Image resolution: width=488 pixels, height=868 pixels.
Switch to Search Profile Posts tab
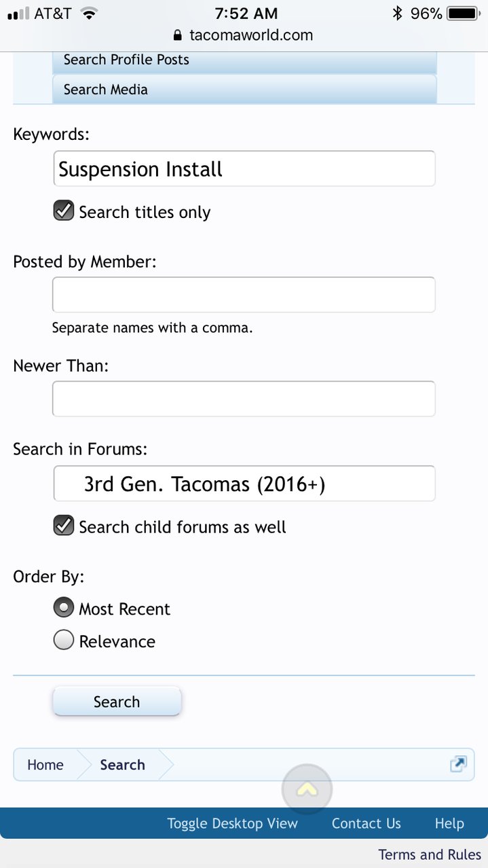tap(244, 60)
